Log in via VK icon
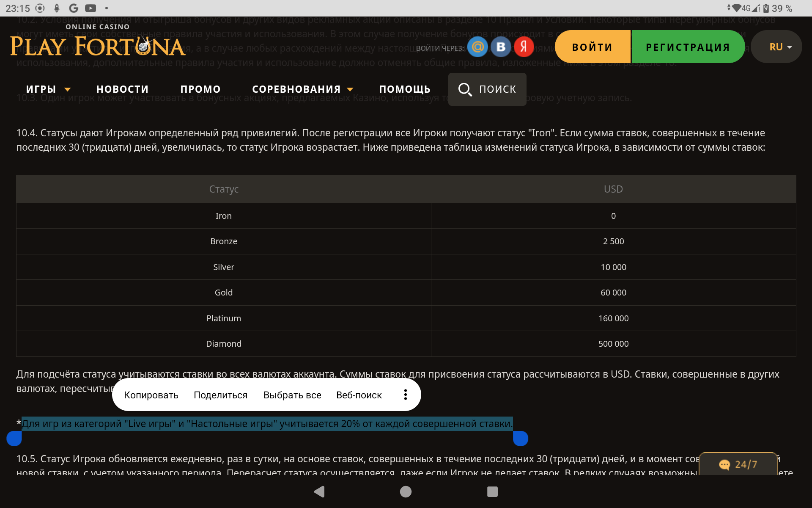 (501, 47)
